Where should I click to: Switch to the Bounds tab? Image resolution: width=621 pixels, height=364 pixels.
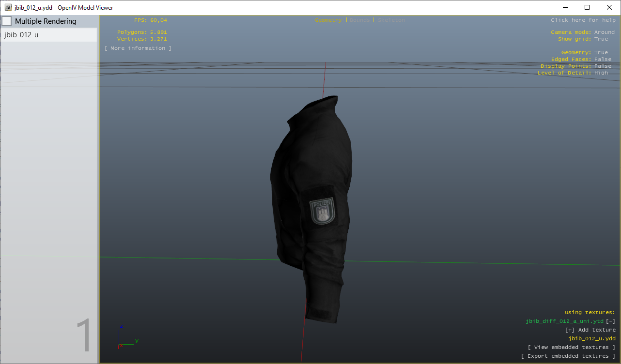point(359,20)
